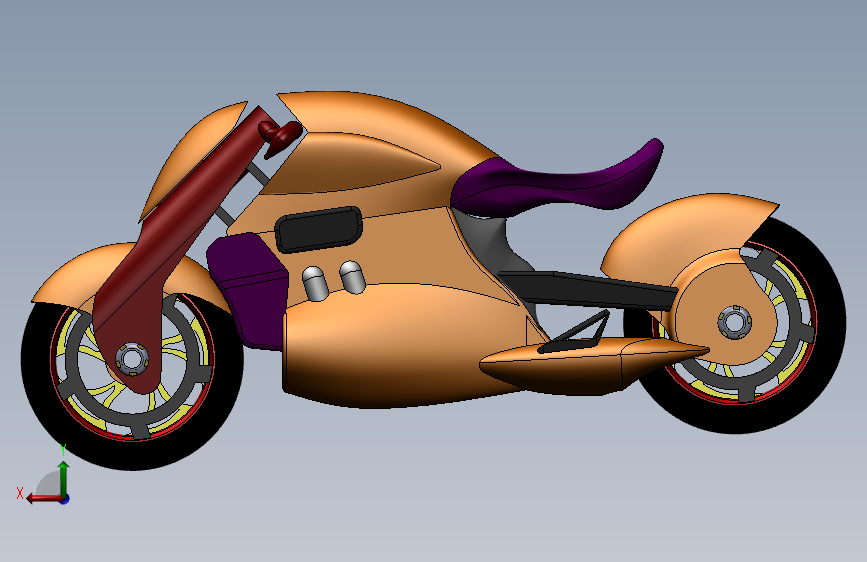867x562 pixels.
Task: Select the front wheel hub nut
Action: (x=132, y=359)
